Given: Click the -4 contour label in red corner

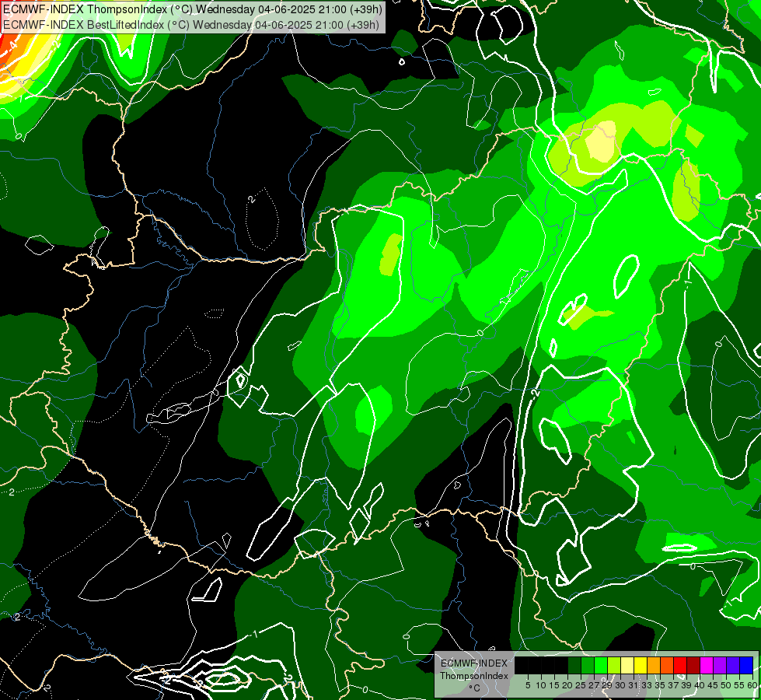Looking at the screenshot, I should (x=12, y=47).
